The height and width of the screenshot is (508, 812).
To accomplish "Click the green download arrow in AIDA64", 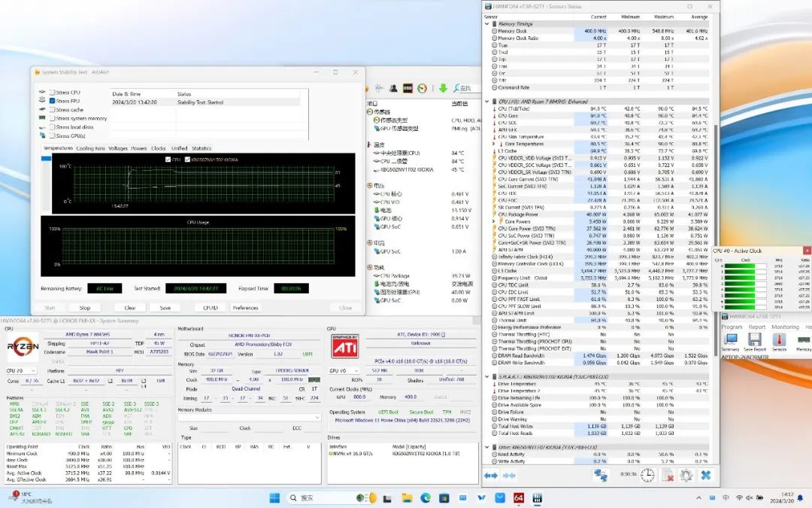I will pos(443,88).
